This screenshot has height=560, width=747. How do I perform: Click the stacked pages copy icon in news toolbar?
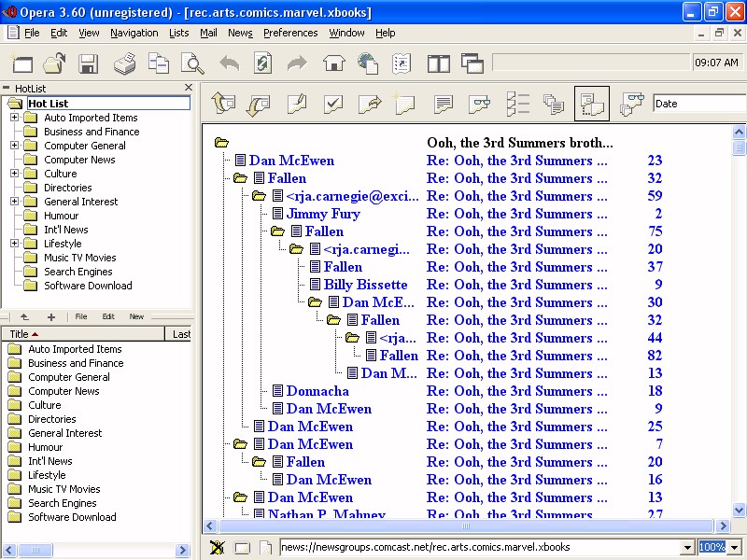click(554, 104)
